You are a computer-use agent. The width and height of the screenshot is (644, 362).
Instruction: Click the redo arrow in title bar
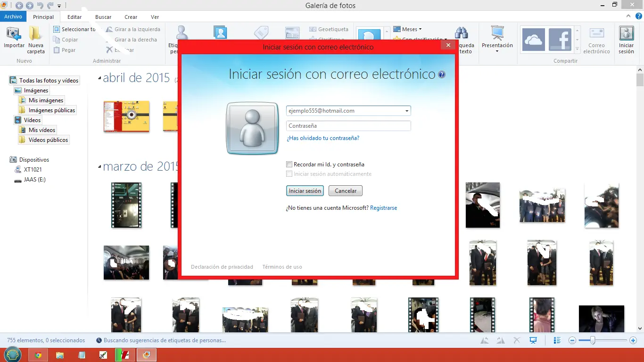pyautogui.click(x=50, y=6)
